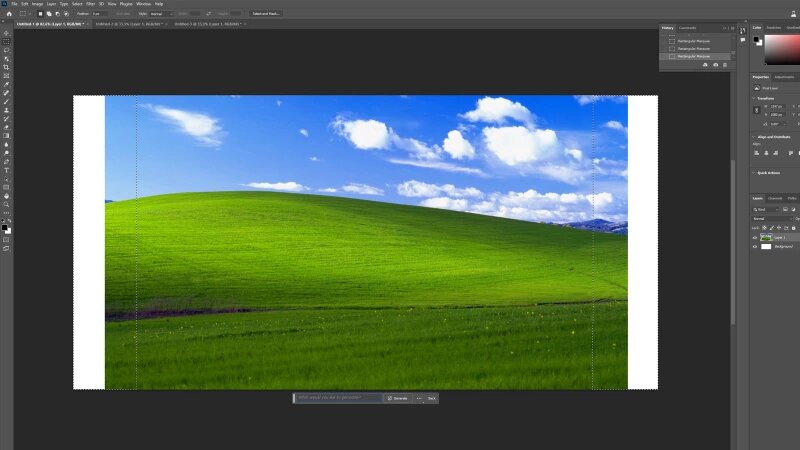
Task: Select the Eyedropper tool
Action: pos(6,84)
